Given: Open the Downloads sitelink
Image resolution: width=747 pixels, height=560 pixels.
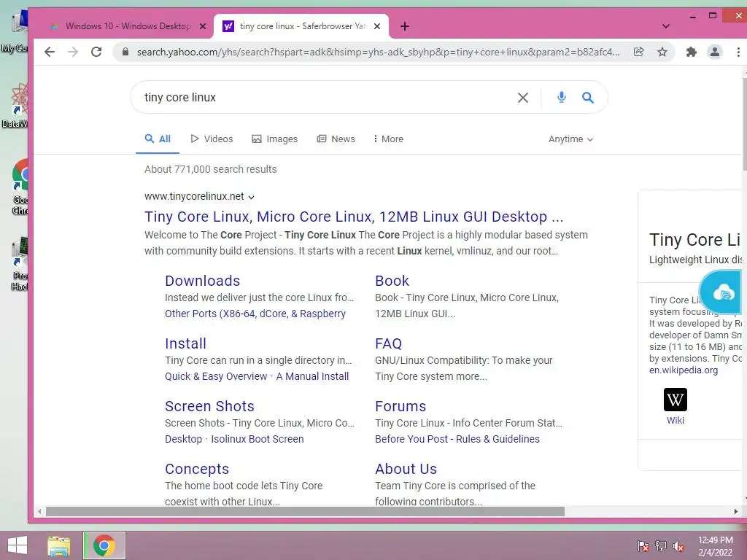Looking at the screenshot, I should point(203,281).
